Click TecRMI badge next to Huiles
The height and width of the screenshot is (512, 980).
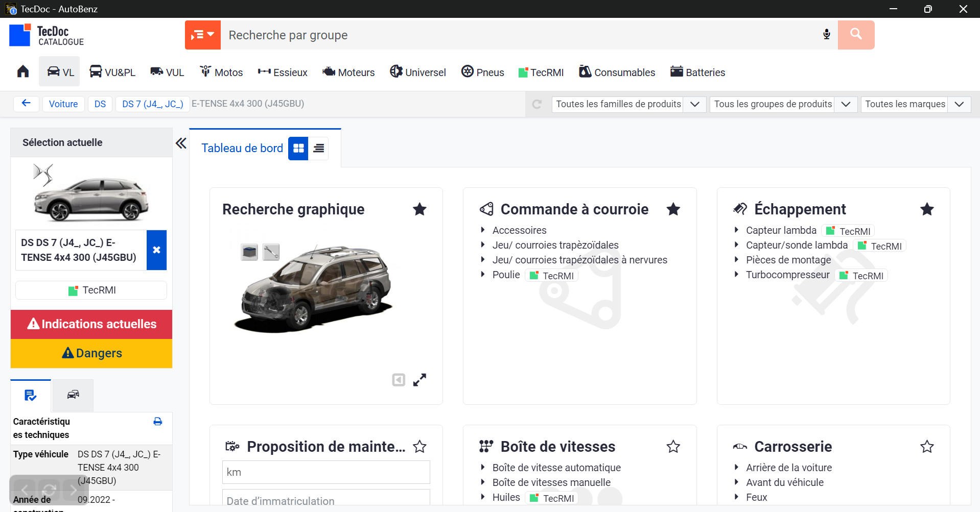[x=552, y=498]
